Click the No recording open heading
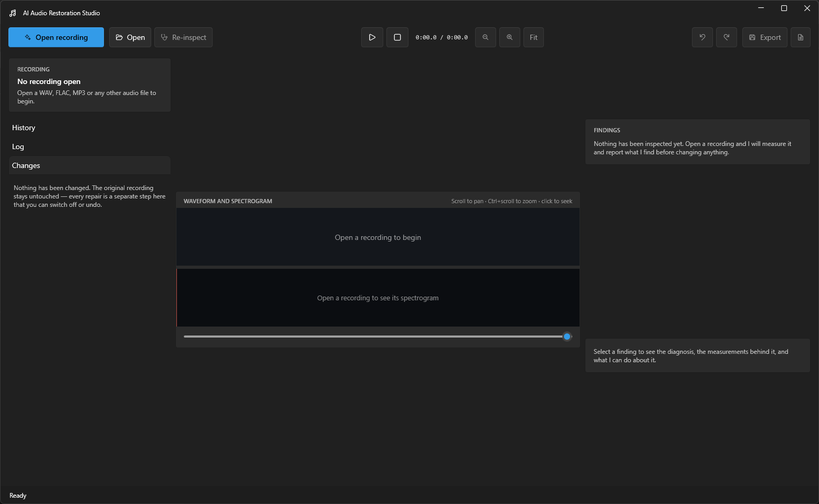 pos(49,81)
